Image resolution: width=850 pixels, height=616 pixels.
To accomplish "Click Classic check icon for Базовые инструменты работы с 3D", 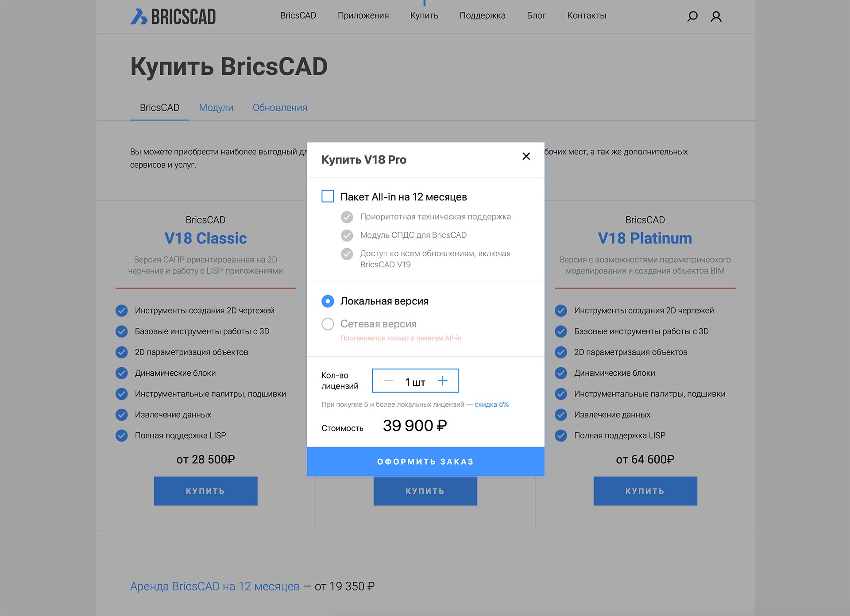I will [x=122, y=331].
